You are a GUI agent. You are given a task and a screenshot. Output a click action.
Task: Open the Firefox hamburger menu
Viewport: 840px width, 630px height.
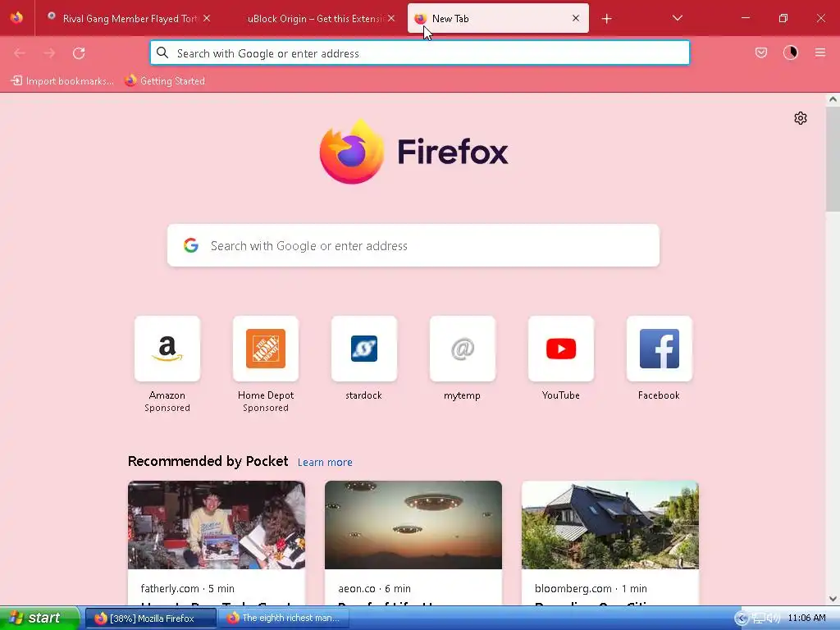pyautogui.click(x=820, y=52)
